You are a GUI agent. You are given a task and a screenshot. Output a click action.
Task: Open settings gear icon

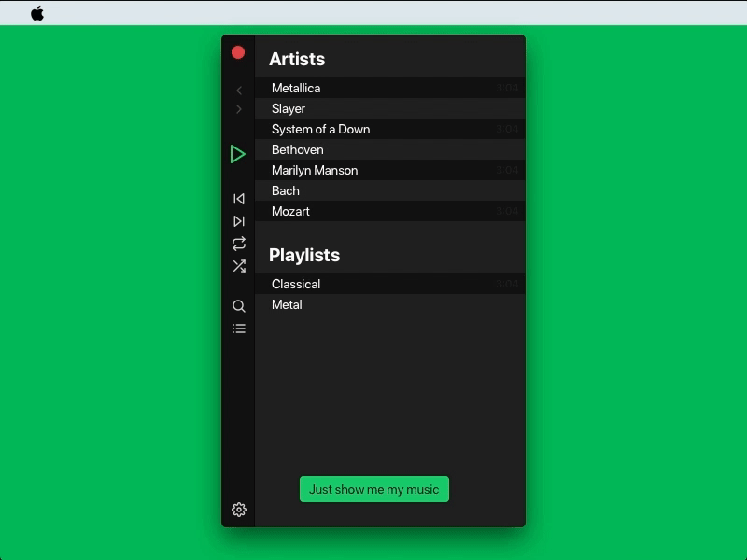click(x=239, y=510)
